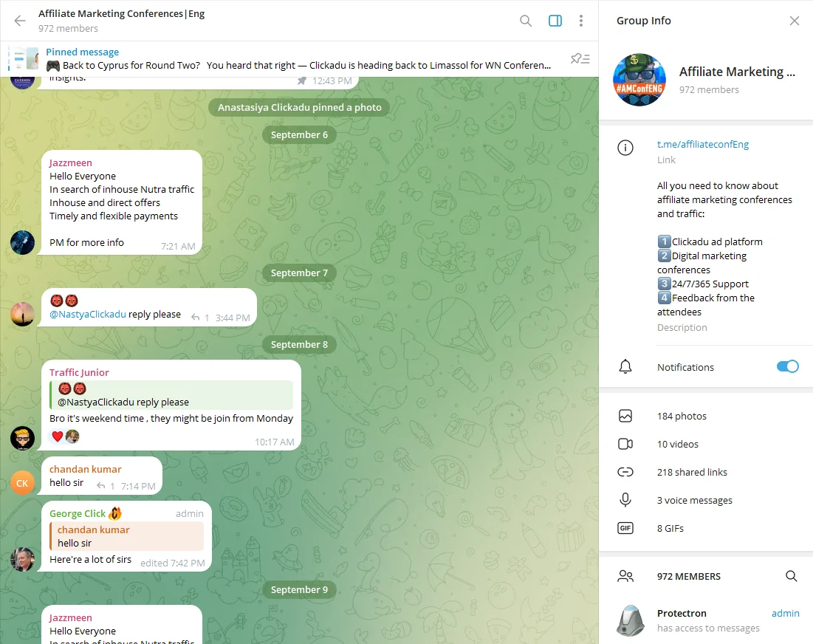Open the t.me/affiliateconfEng link
Viewport: 813px width, 644px height.
tap(702, 144)
